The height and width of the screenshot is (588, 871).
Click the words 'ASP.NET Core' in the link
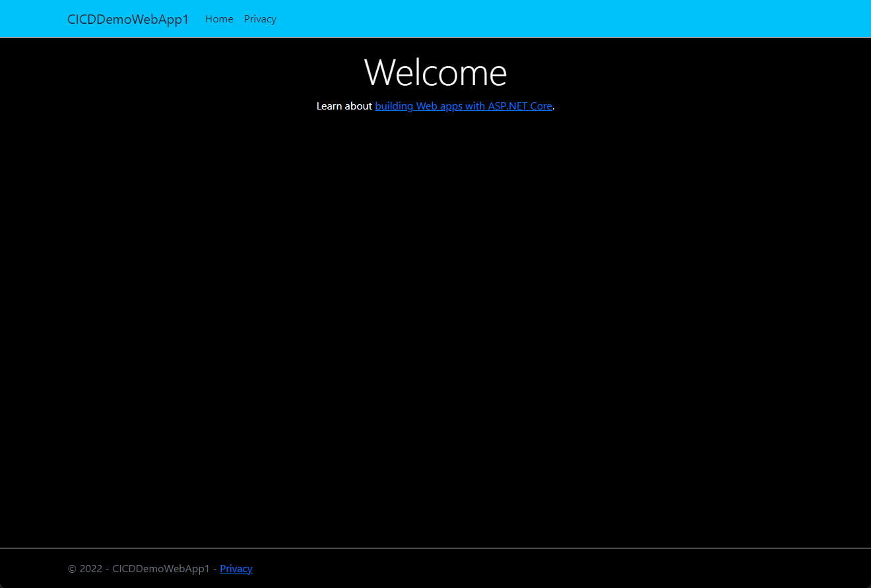coord(520,106)
